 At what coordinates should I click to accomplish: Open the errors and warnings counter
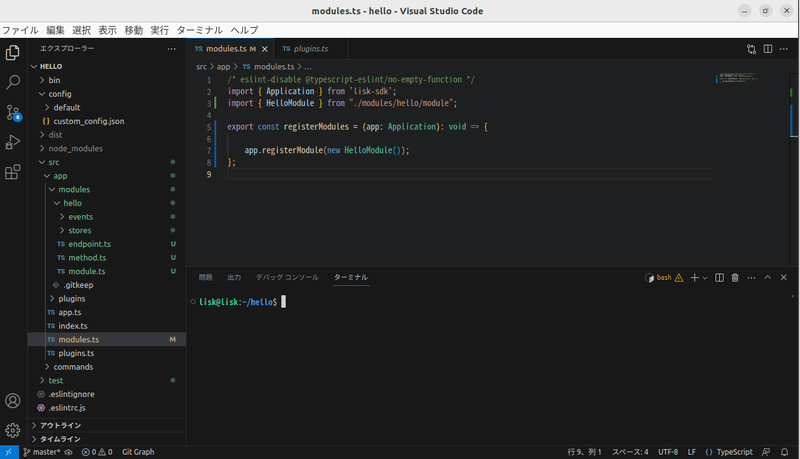pos(97,452)
